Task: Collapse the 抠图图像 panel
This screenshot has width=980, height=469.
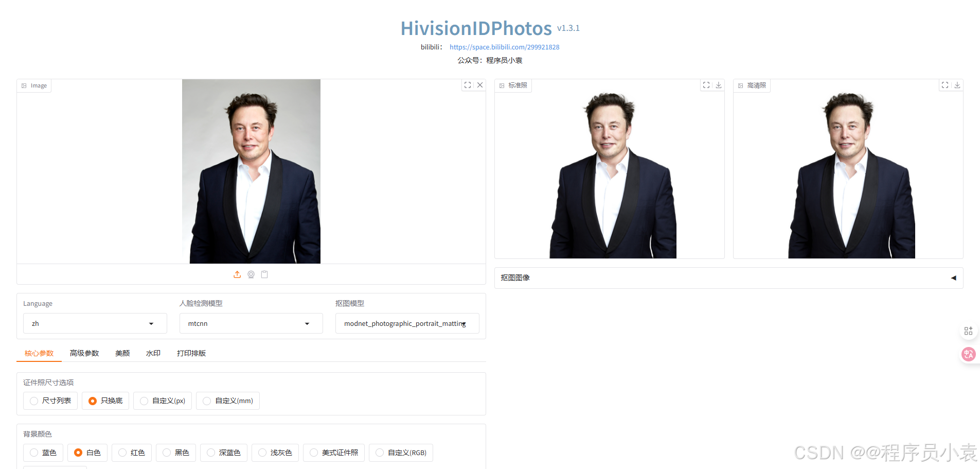Action: (953, 277)
